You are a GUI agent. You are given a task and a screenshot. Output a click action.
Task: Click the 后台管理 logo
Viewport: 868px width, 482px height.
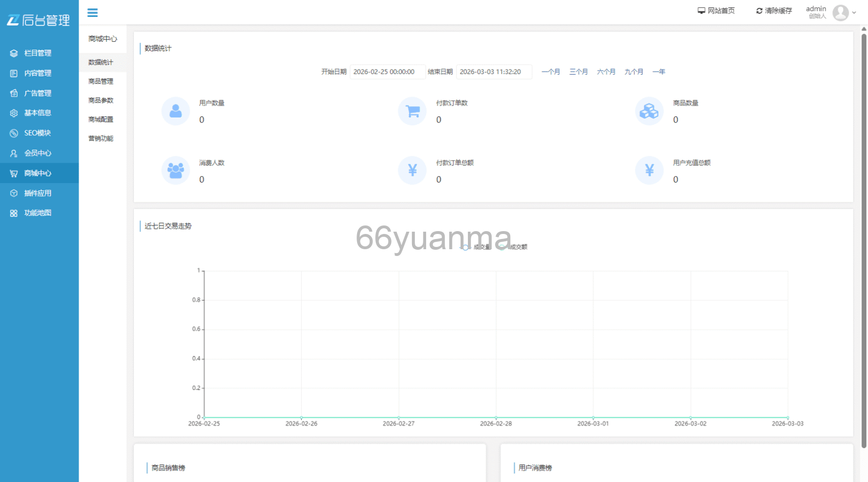pos(38,20)
